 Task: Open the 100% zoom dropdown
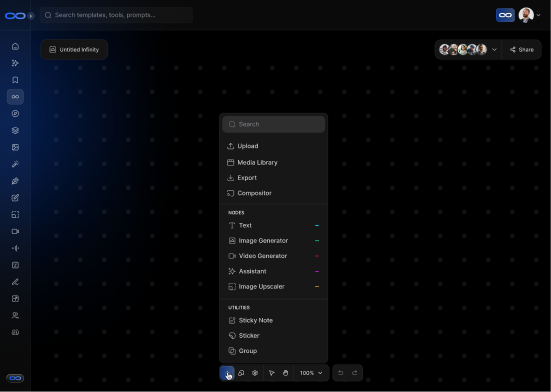click(311, 373)
